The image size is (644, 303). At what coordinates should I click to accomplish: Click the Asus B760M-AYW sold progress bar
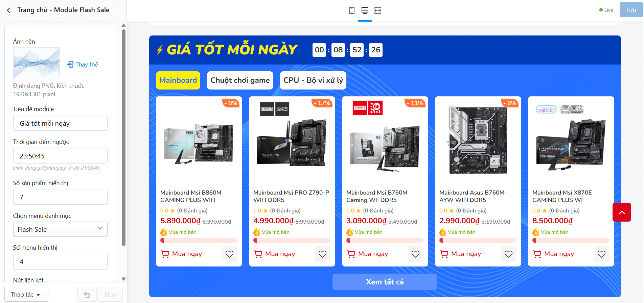[478, 241]
